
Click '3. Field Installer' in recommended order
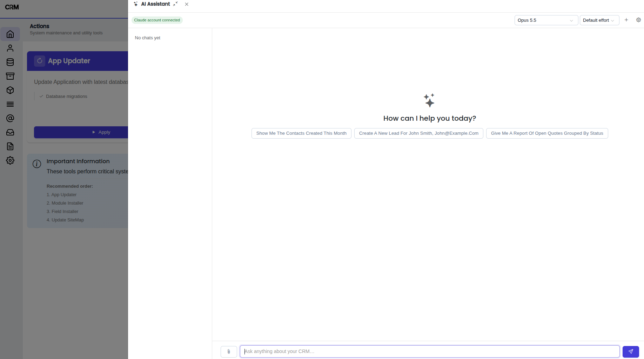(62, 212)
